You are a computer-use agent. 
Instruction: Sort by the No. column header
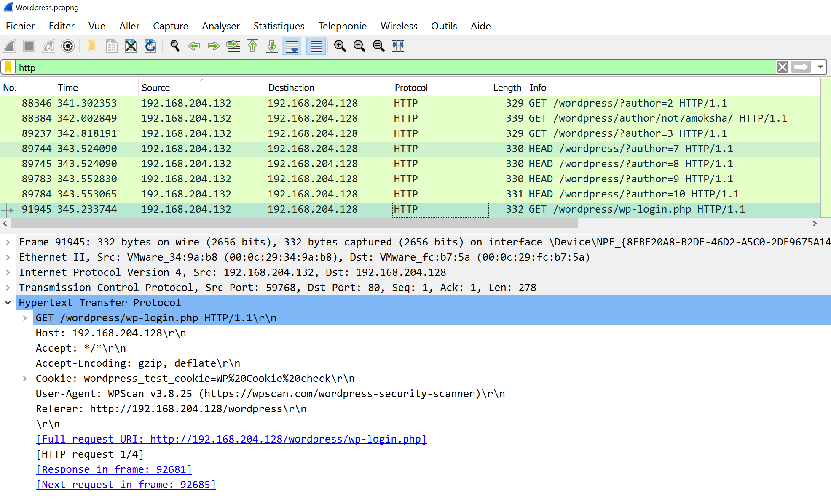pos(27,88)
